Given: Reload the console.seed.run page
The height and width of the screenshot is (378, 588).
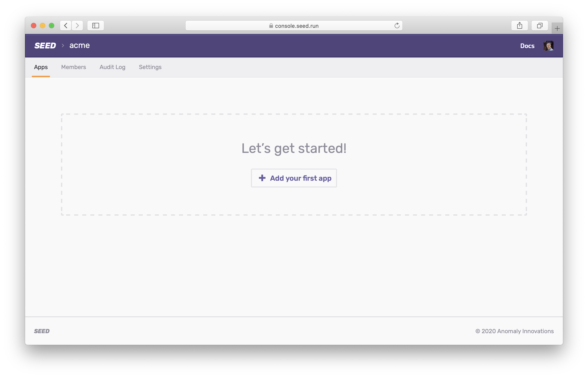Looking at the screenshot, I should tap(397, 26).
